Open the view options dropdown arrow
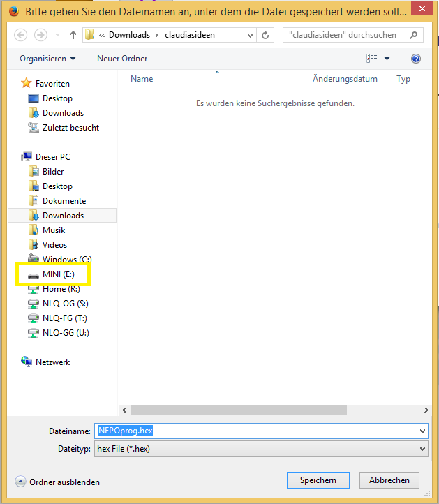Viewport: 439px width, 504px height. tap(387, 59)
